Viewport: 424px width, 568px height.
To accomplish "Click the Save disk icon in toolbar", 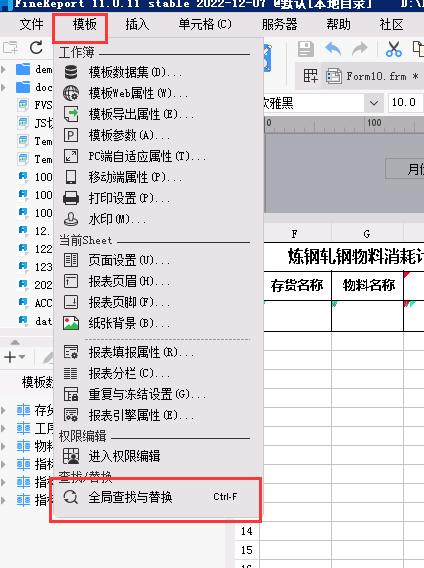I will 306,49.
